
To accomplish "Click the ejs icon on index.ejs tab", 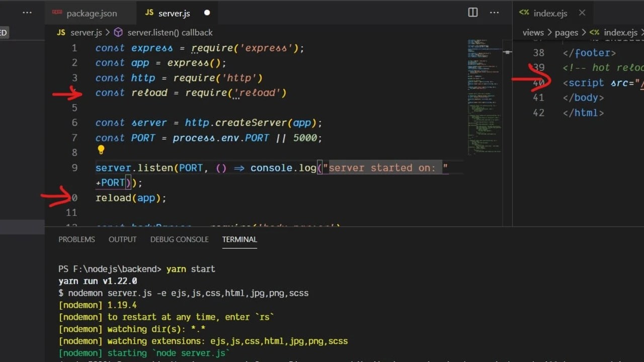I will [x=523, y=13].
